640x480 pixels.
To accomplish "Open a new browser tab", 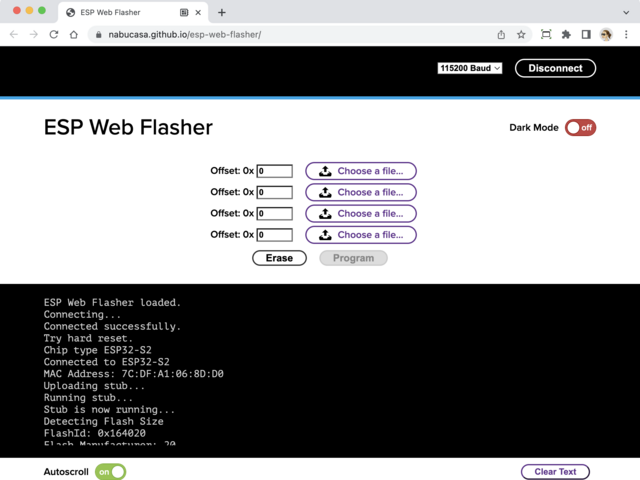I will [222, 13].
